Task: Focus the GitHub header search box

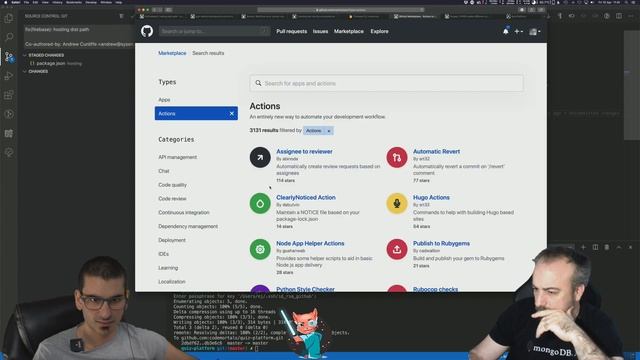Action: tap(214, 31)
